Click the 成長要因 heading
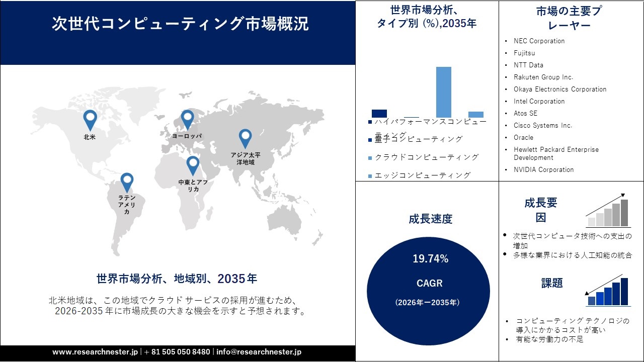 [x=541, y=210]
